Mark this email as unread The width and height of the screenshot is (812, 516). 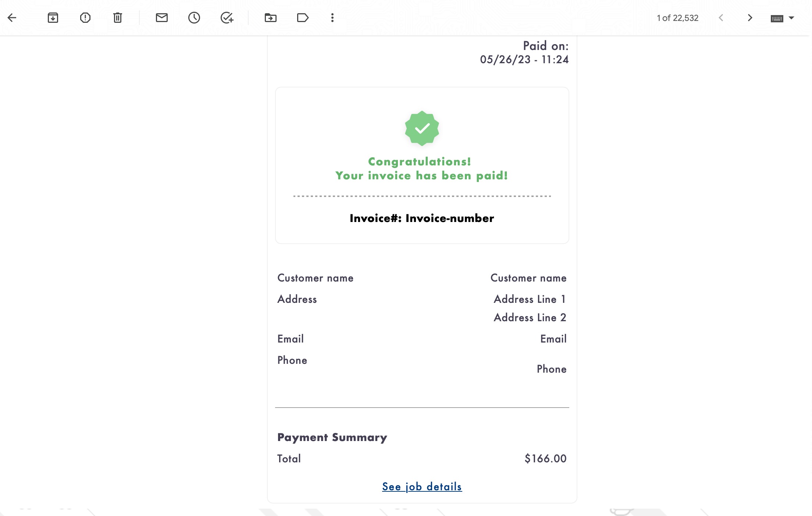tap(162, 18)
